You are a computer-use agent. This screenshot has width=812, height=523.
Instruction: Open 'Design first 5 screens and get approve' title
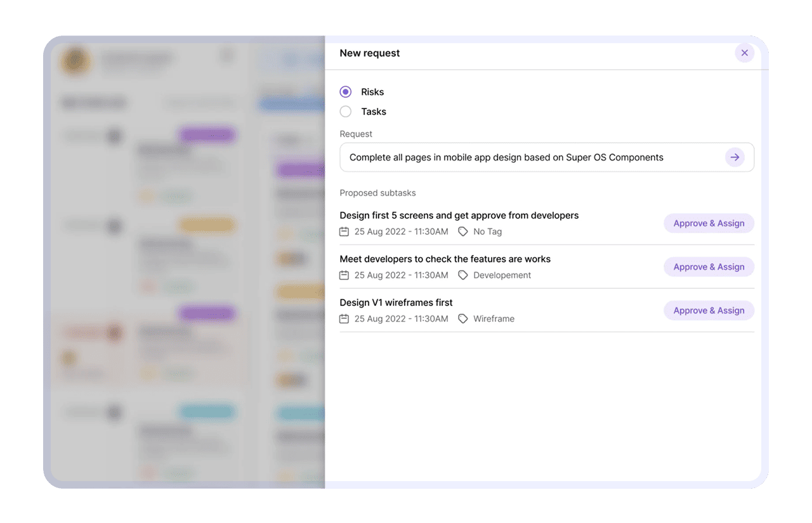tap(459, 216)
